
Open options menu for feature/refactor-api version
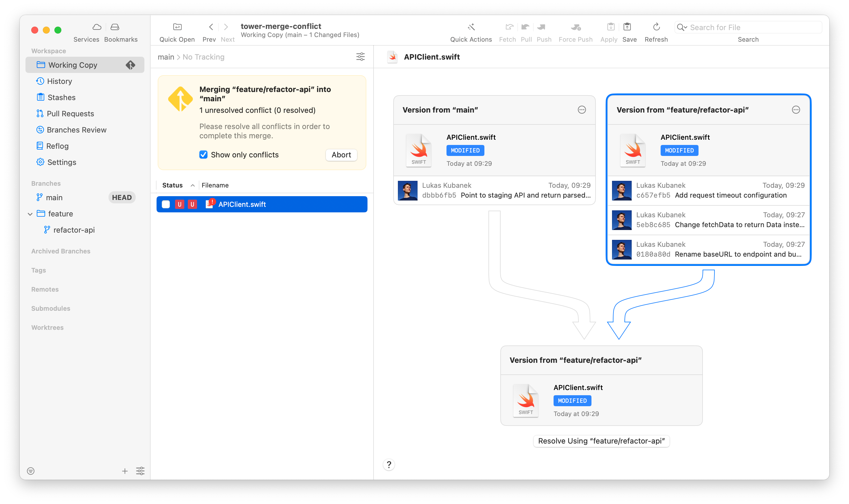795,110
